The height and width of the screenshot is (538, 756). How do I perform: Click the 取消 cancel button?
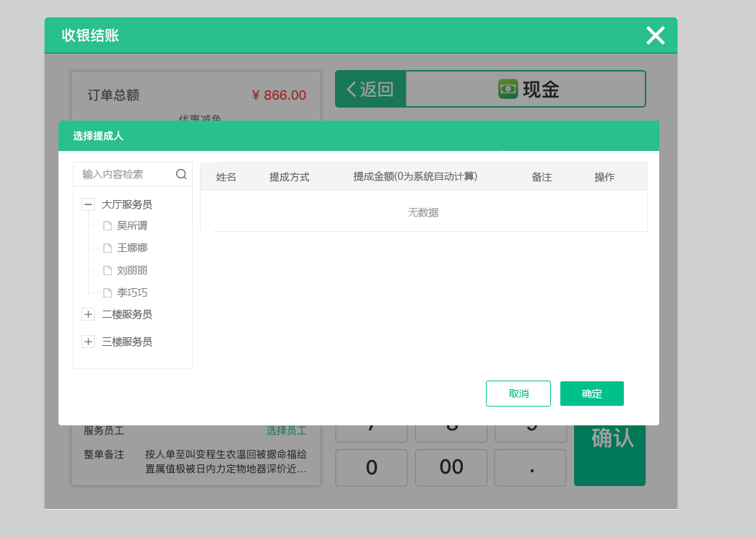click(518, 393)
